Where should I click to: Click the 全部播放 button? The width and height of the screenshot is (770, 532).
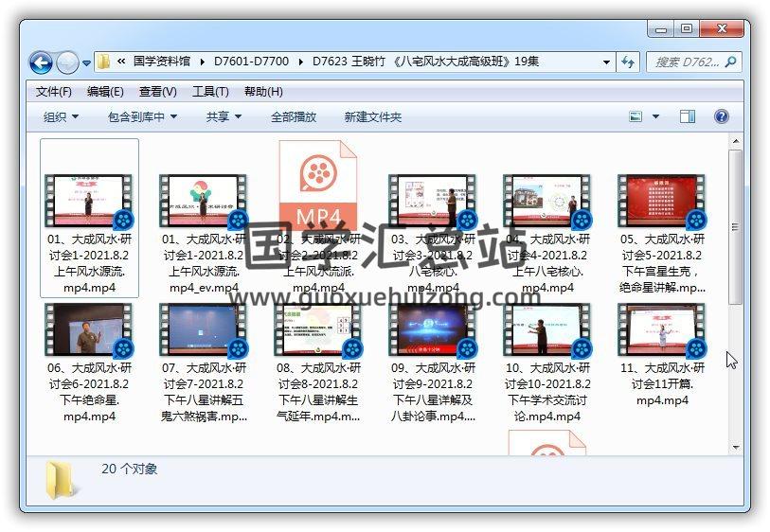coord(294,116)
